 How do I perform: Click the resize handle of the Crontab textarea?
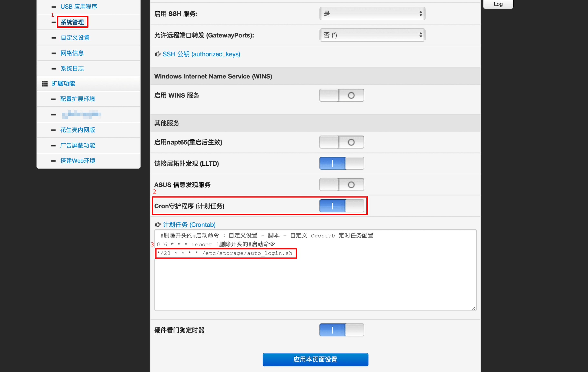473,308
